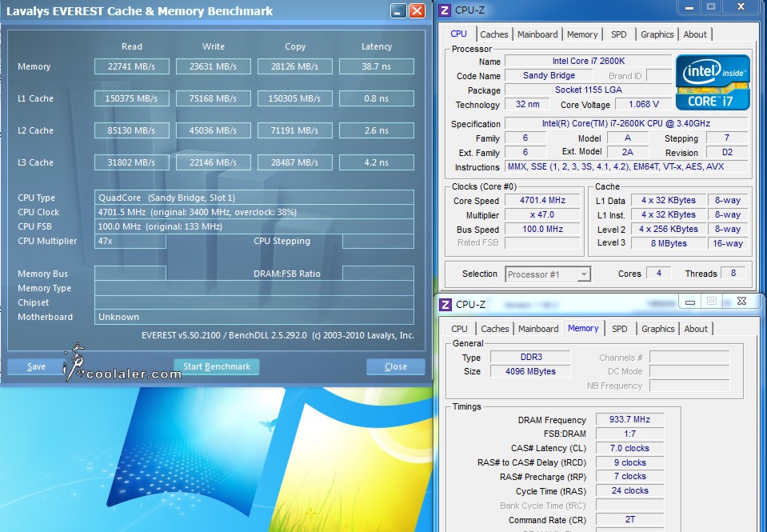Click the Level 3 cache value 8 MBytes
Viewport: 767px width, 532px height.
[668, 243]
